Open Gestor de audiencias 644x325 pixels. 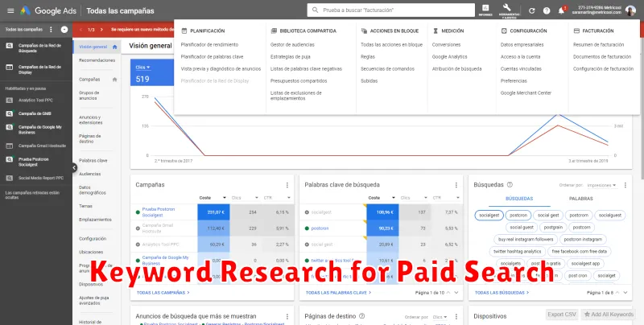click(x=292, y=45)
